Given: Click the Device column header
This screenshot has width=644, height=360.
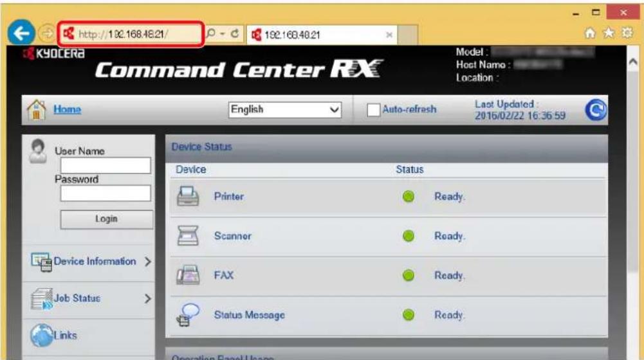Looking at the screenshot, I should tap(191, 170).
